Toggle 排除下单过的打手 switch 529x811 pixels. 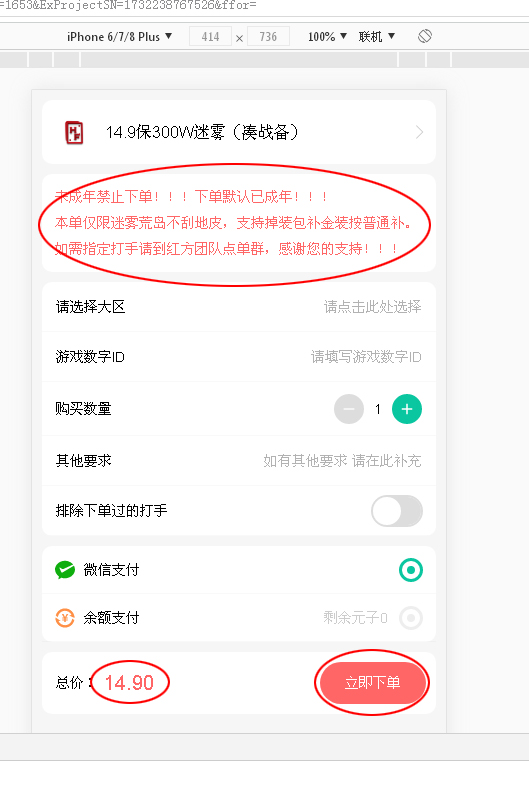tap(397, 511)
